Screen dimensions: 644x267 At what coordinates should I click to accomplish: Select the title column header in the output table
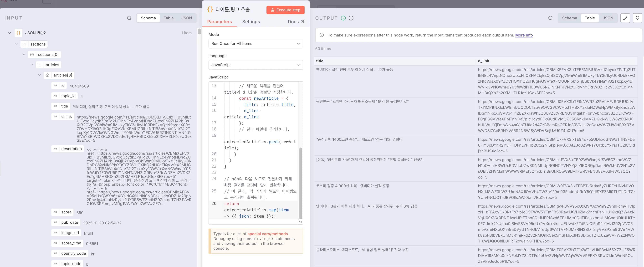click(x=320, y=61)
